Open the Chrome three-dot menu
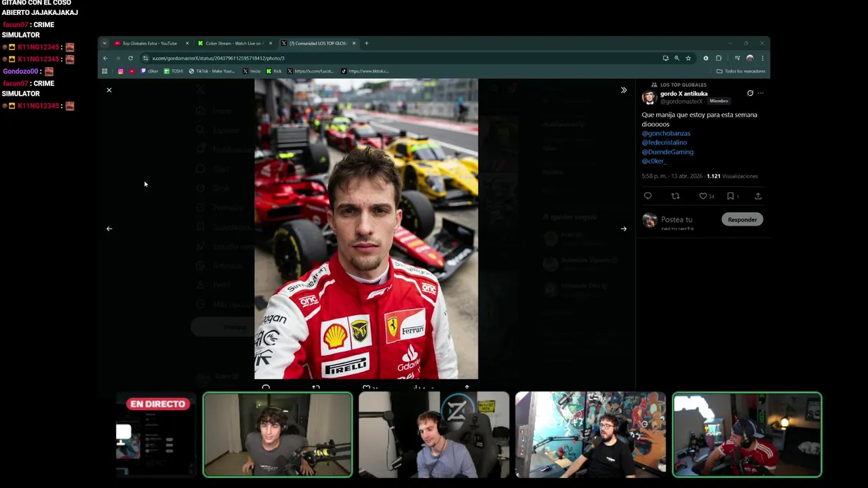868x488 pixels. [x=762, y=58]
